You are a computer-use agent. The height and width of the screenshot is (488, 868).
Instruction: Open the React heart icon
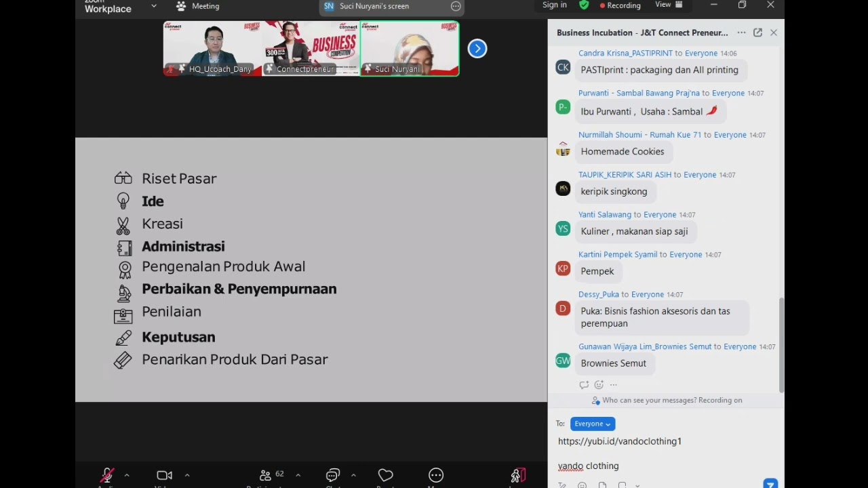click(385, 476)
